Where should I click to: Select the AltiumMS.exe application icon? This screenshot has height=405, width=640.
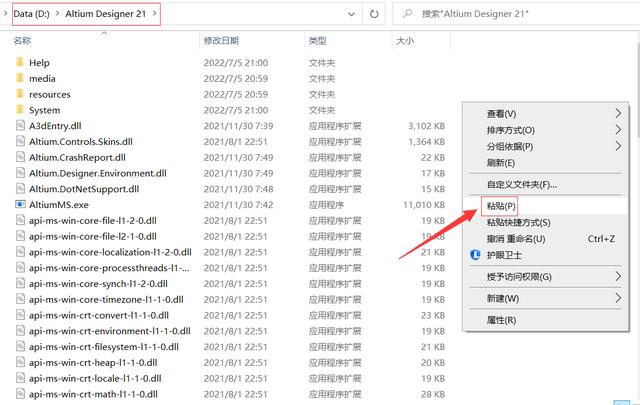pyautogui.click(x=20, y=205)
